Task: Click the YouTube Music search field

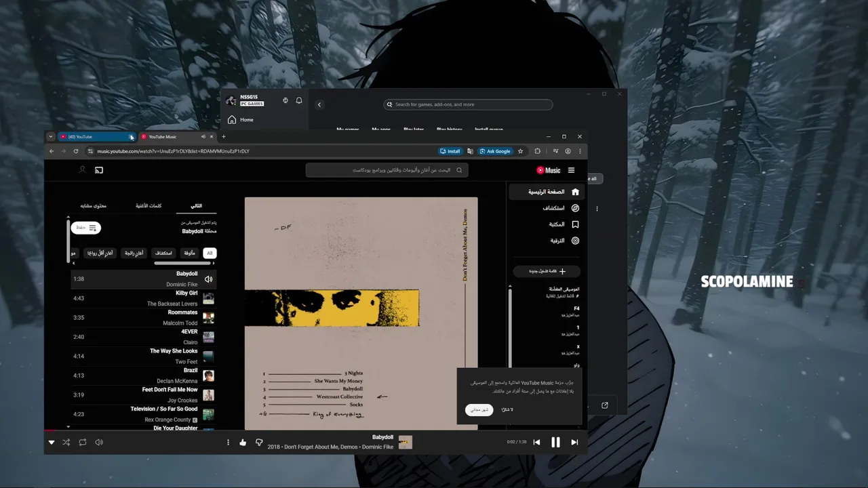Action: 387,170
